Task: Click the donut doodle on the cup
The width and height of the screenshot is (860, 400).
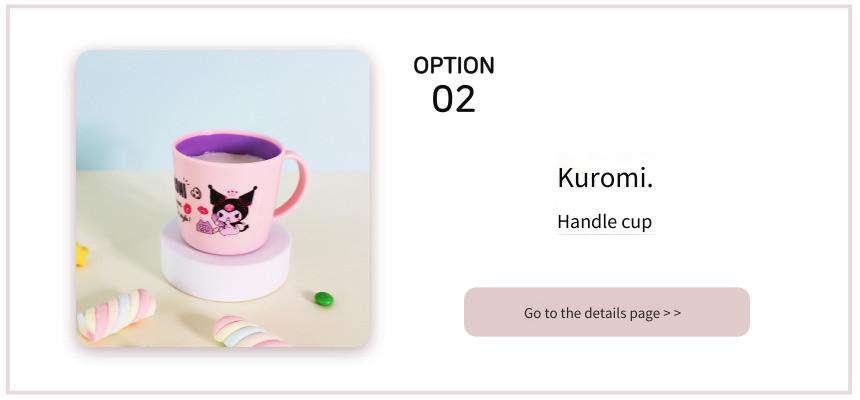Action: (188, 209)
